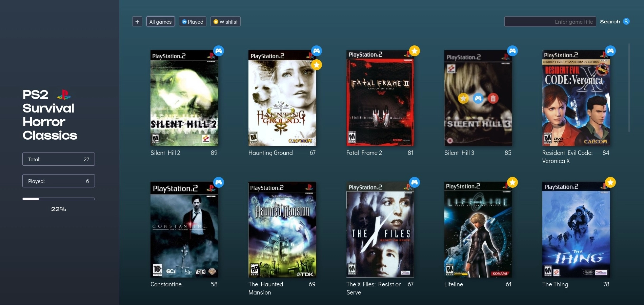644x305 pixels.
Task: Click the Total: 27 stat box
Action: (x=59, y=159)
